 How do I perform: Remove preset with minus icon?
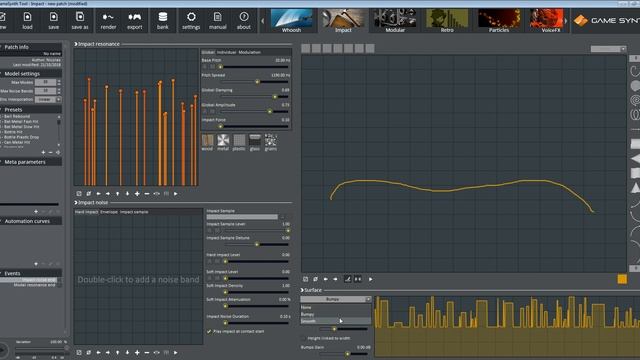coord(51,152)
